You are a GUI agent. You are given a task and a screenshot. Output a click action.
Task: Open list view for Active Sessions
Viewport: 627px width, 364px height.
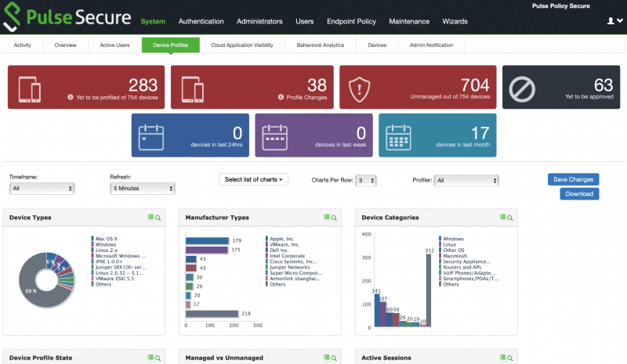coord(502,357)
